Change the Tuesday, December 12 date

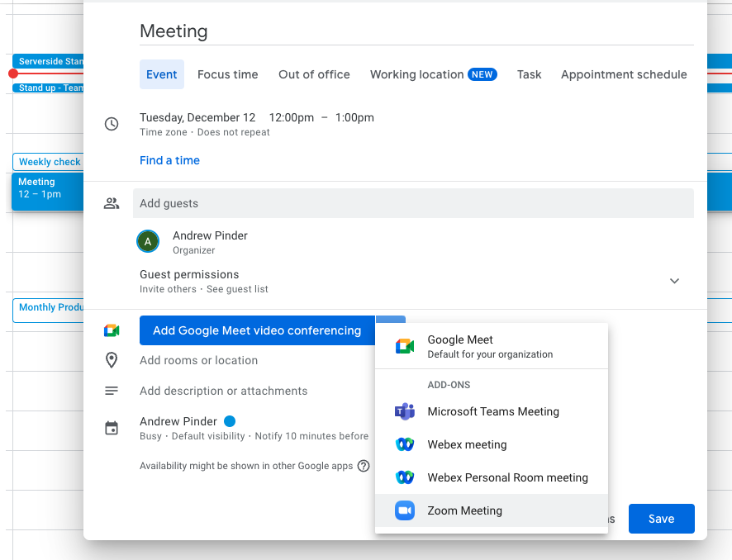click(197, 117)
